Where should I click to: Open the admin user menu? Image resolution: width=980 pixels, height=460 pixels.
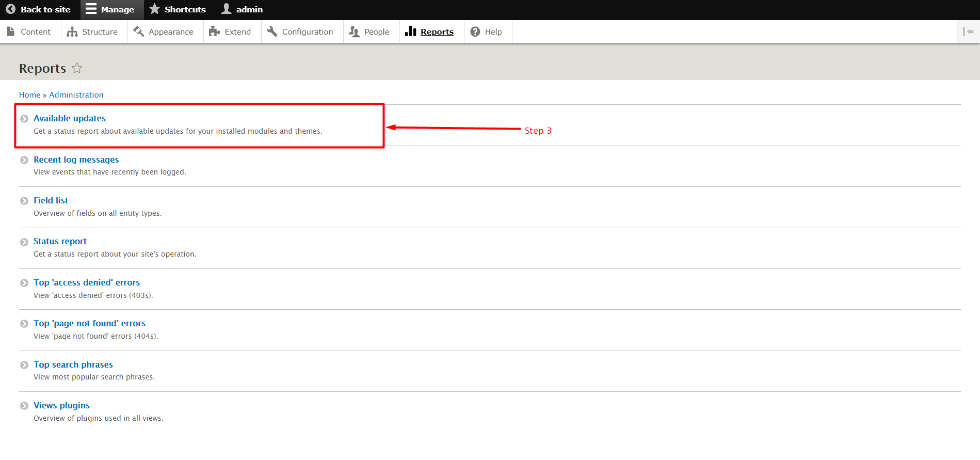point(242,9)
